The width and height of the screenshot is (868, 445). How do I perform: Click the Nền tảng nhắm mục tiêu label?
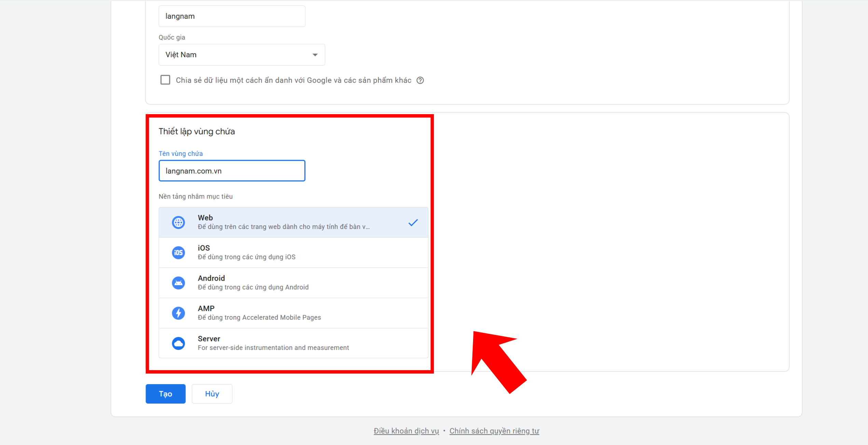[x=196, y=197]
